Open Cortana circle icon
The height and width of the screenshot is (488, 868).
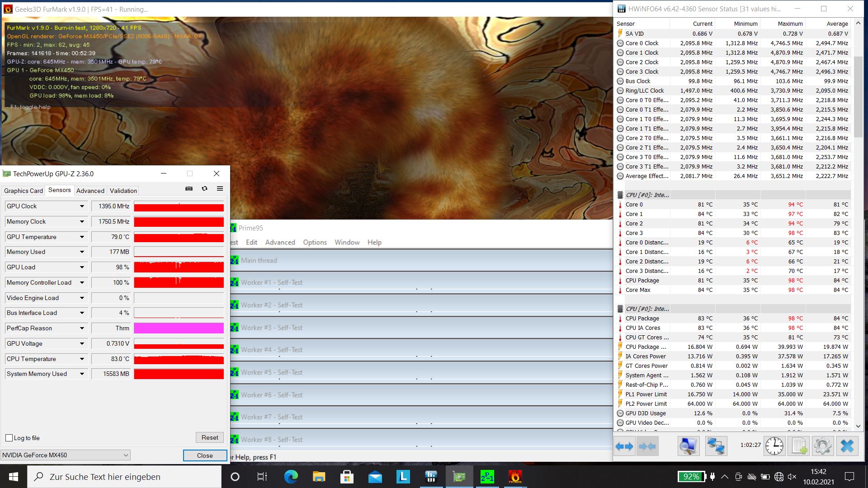235,477
